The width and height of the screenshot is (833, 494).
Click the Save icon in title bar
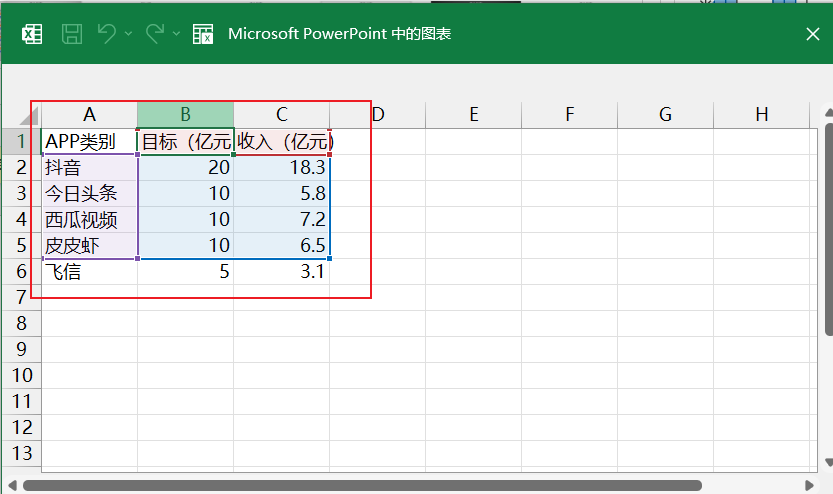(x=72, y=34)
